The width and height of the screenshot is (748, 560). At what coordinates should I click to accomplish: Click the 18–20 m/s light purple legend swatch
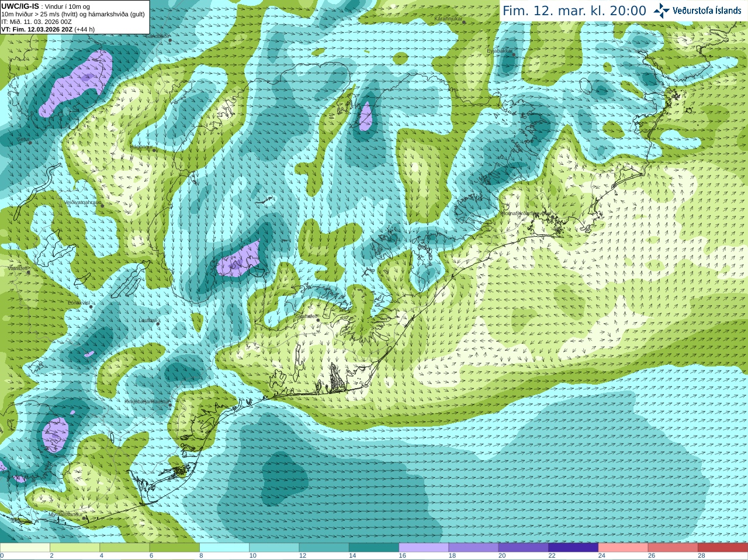click(x=474, y=547)
